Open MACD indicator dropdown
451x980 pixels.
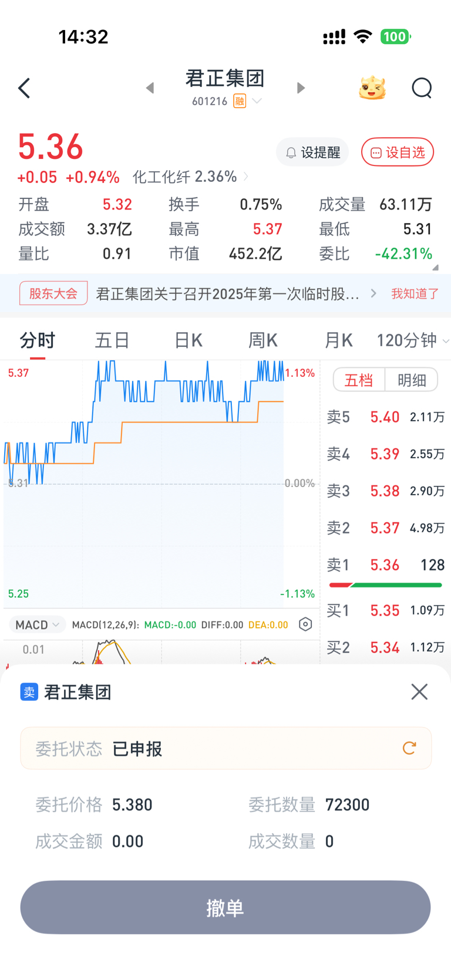tap(37, 624)
